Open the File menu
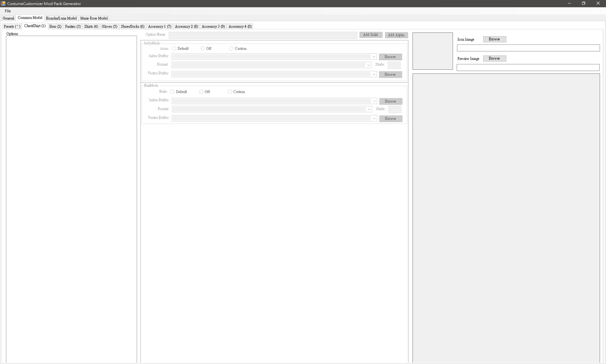Viewport: 606px width, 364px height. [x=7, y=11]
